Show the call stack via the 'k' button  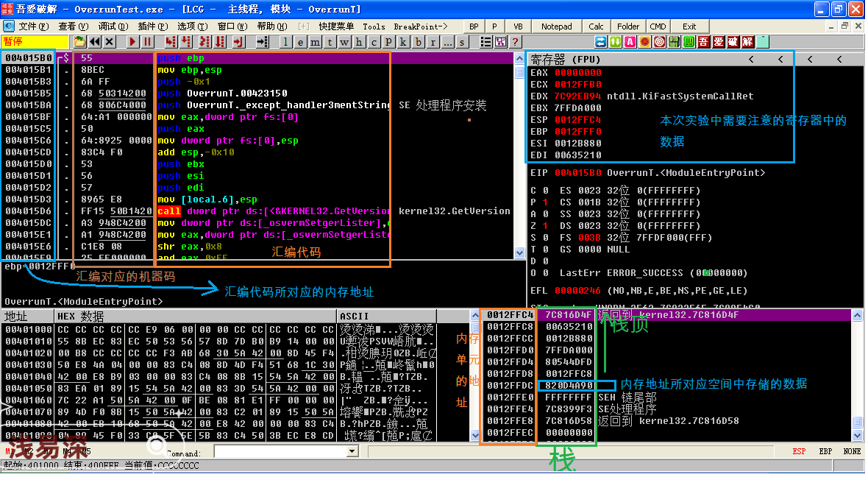point(403,41)
